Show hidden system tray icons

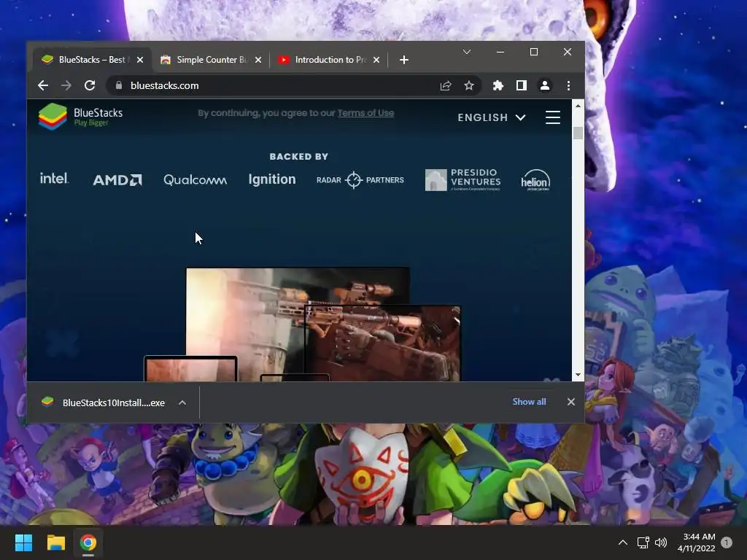tap(623, 542)
